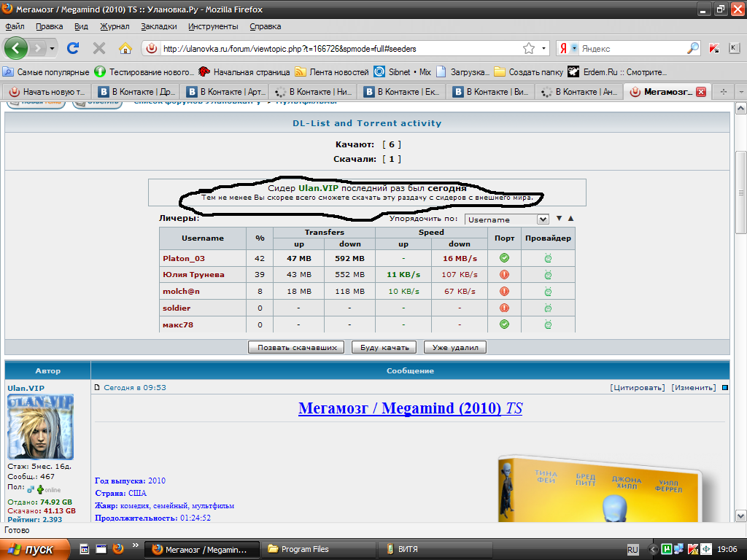Open the Упорядочить по Username dropdown
The height and width of the screenshot is (560, 747).
pyautogui.click(x=507, y=219)
